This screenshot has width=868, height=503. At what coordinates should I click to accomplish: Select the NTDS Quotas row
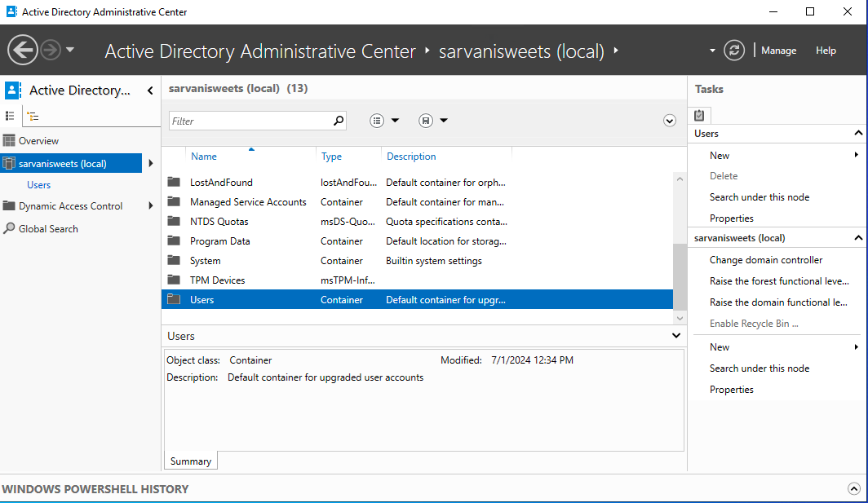[x=417, y=222]
